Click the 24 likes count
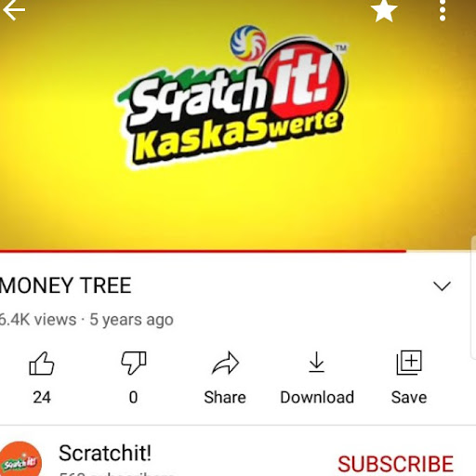This screenshot has width=476, height=476. pos(42,397)
